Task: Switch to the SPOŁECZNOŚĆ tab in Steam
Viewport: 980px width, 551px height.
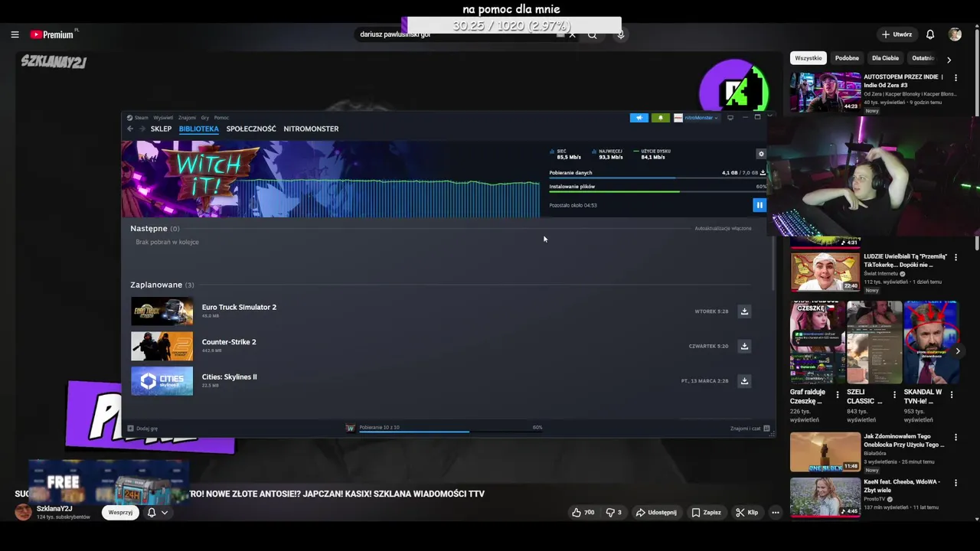Action: click(251, 129)
